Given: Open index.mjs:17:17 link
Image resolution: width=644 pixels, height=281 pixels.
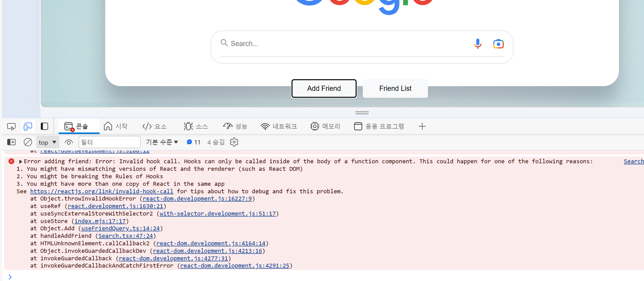Looking at the screenshot, I should [100, 221].
